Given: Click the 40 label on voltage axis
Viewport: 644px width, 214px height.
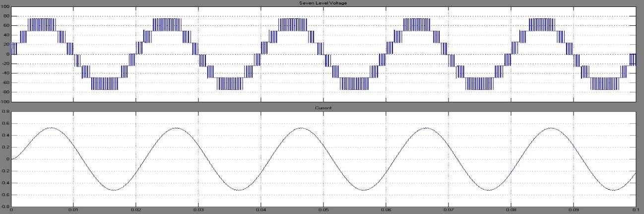Looking at the screenshot, I should [x=6, y=35].
